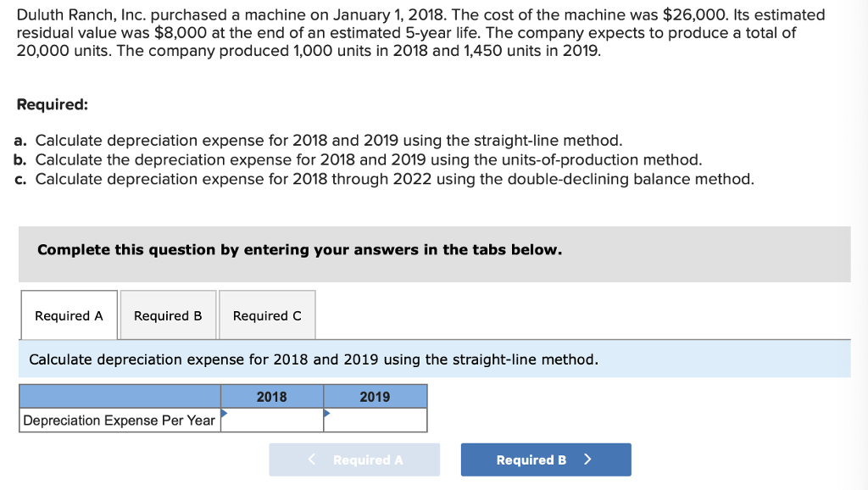The width and height of the screenshot is (868, 490).
Task: Select the 2019 column header
Action: click(x=376, y=397)
